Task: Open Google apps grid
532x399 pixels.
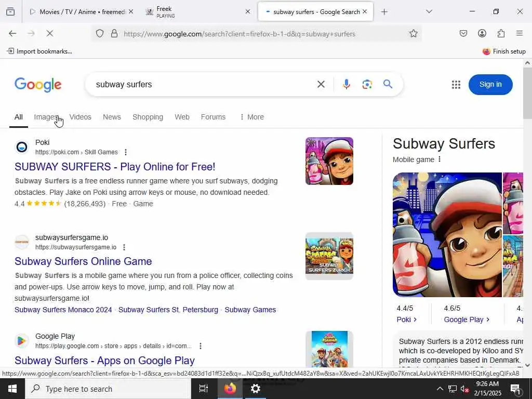Action: pyautogui.click(x=456, y=85)
